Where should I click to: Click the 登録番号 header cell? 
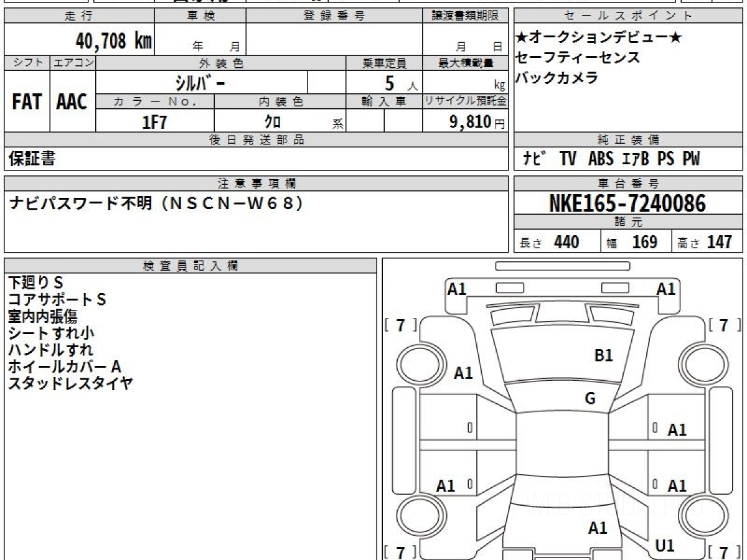pyautogui.click(x=334, y=16)
